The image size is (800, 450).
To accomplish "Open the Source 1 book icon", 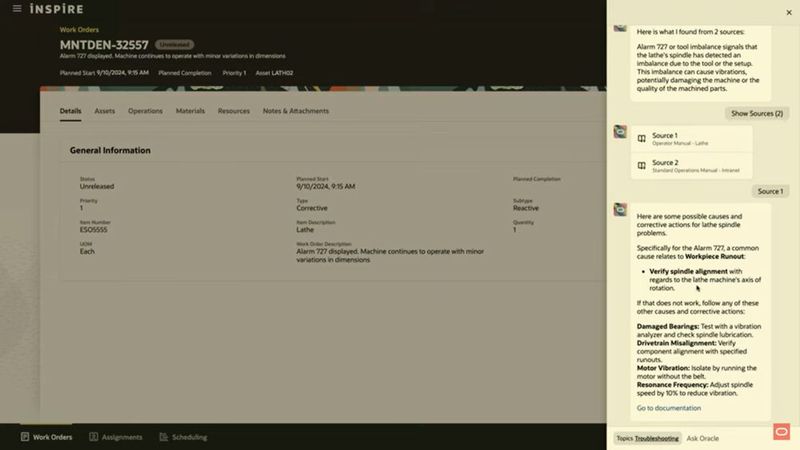I will (642, 138).
